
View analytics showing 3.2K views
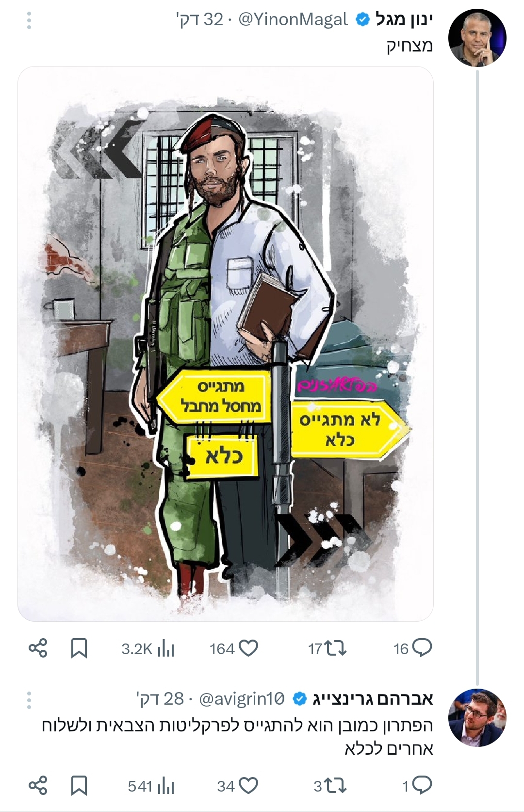click(x=148, y=649)
